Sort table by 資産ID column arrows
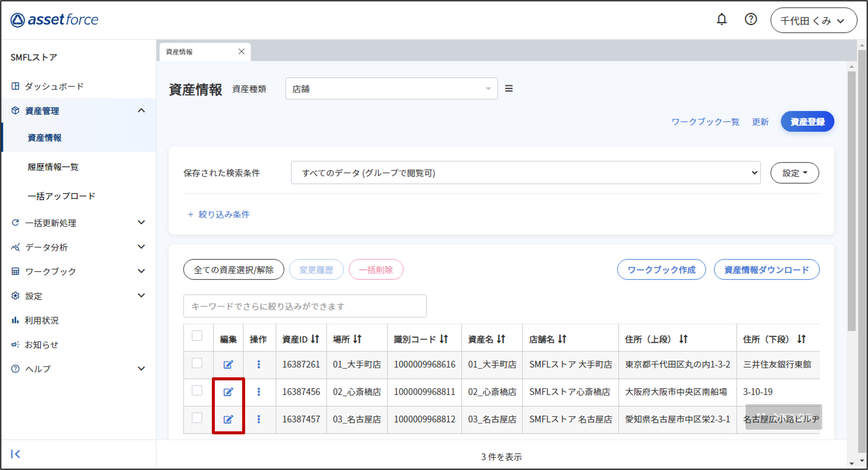This screenshot has width=868, height=470. click(x=315, y=339)
